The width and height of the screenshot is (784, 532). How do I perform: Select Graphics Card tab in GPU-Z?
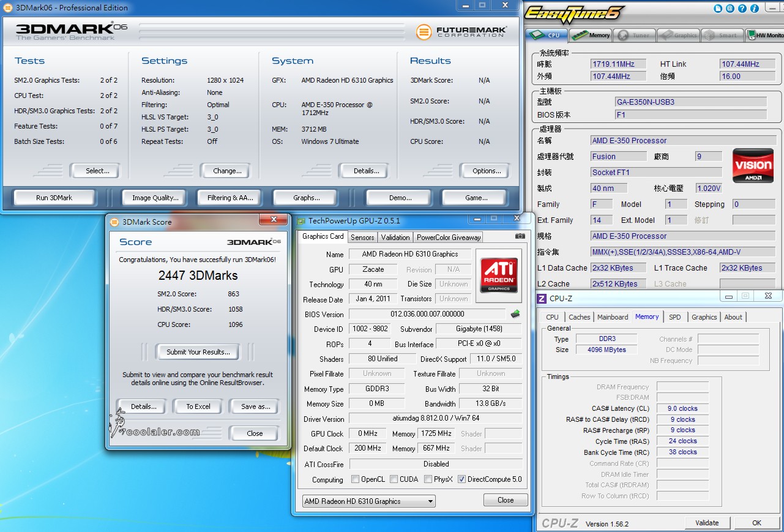point(323,236)
